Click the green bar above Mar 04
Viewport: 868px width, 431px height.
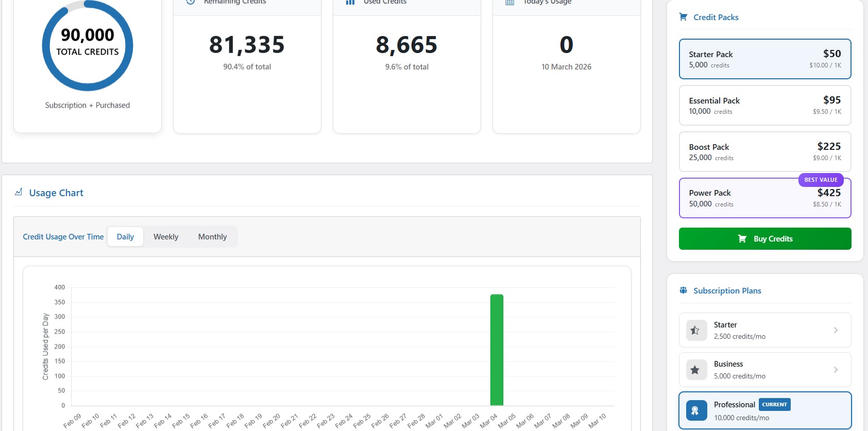[497, 350]
